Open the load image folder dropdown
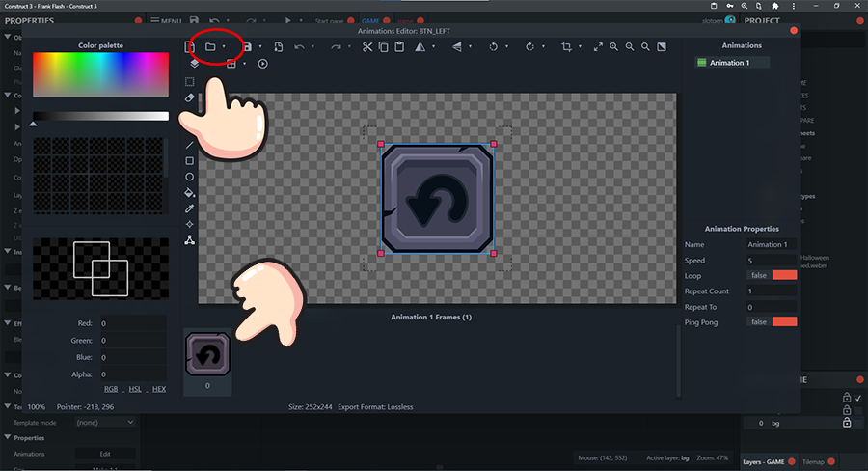This screenshot has height=471, width=868. coord(225,46)
